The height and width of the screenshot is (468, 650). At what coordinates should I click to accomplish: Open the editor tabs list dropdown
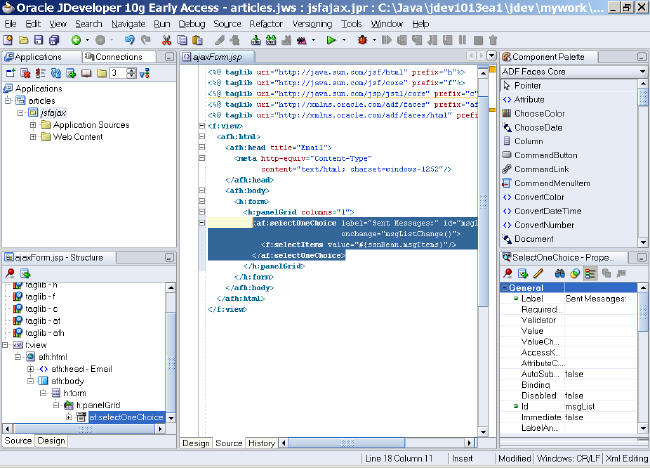[x=492, y=56]
